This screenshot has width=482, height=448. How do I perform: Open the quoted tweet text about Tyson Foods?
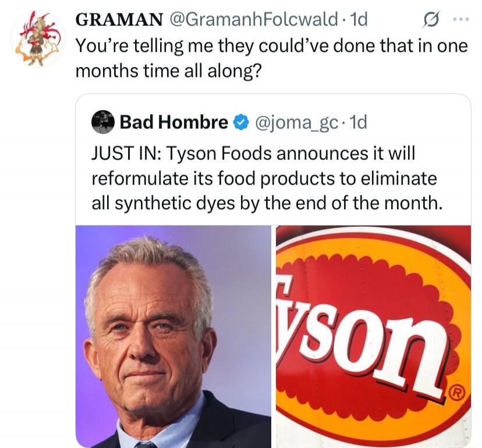(267, 178)
